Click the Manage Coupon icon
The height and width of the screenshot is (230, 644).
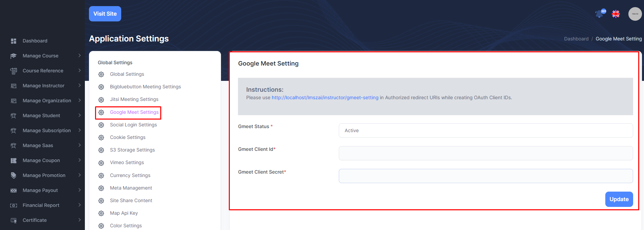coord(14,160)
